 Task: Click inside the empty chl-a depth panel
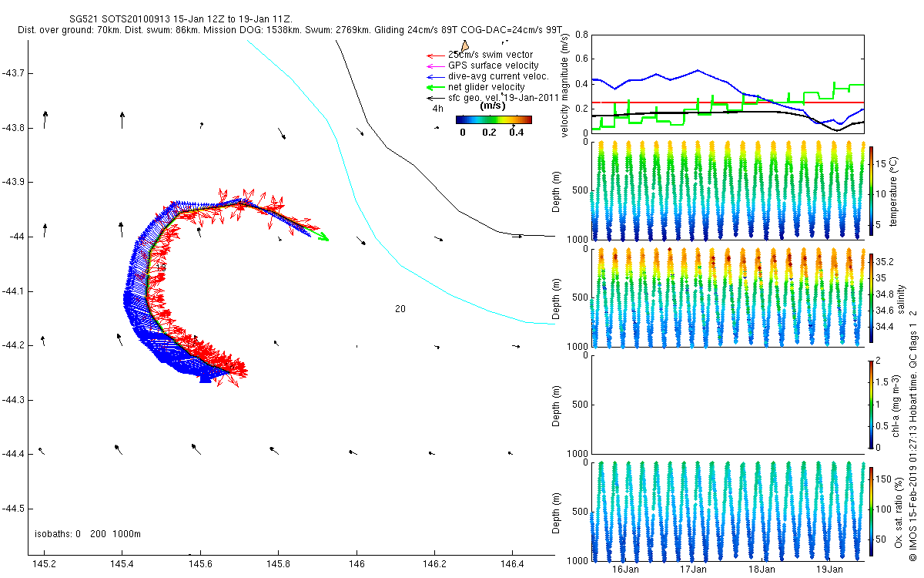click(x=728, y=404)
